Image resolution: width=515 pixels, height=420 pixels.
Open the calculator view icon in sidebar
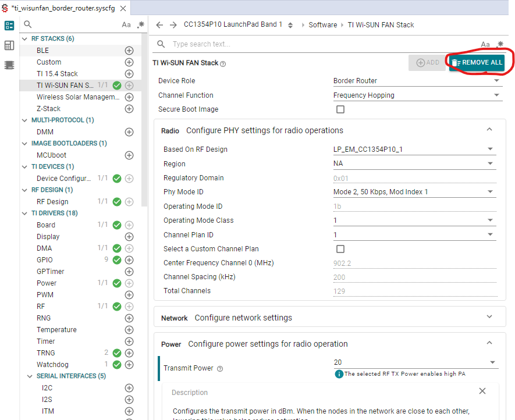(9, 45)
